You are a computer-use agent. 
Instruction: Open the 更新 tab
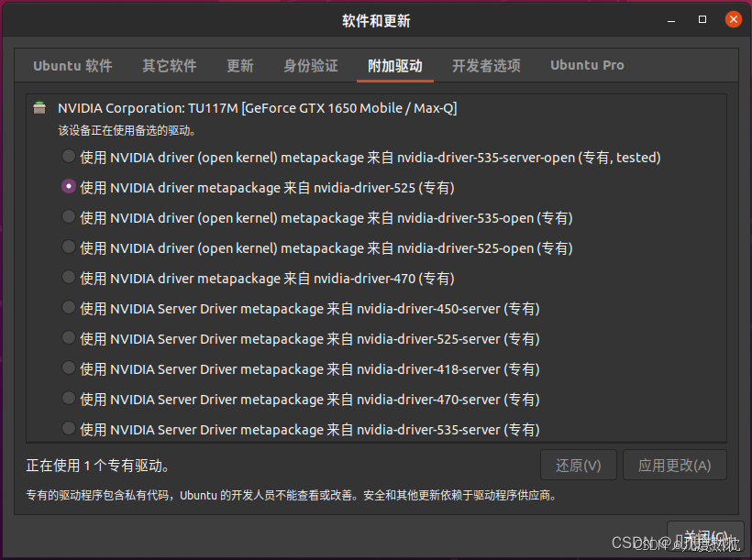pyautogui.click(x=239, y=66)
